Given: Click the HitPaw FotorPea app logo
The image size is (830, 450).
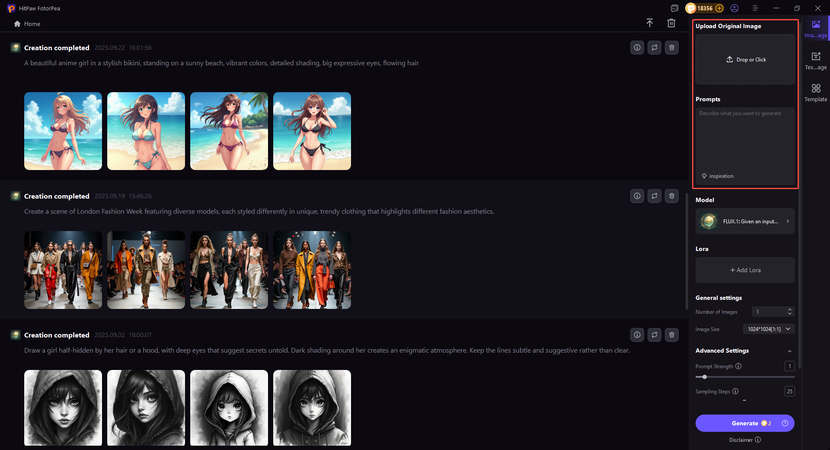Looking at the screenshot, I should 11,8.
